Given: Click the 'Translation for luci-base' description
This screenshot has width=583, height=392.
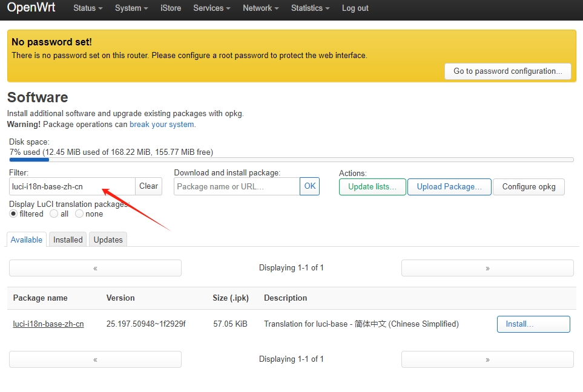Looking at the screenshot, I should click(x=361, y=324).
